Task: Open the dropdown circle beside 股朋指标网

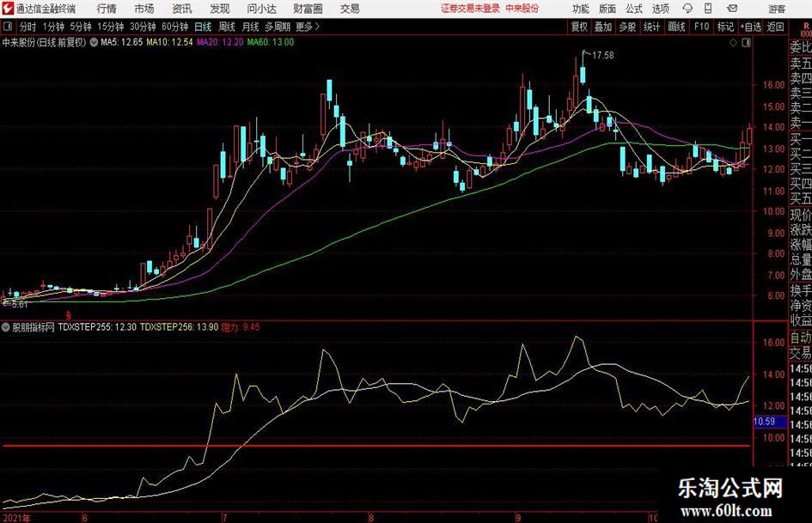Action: pyautogui.click(x=6, y=327)
